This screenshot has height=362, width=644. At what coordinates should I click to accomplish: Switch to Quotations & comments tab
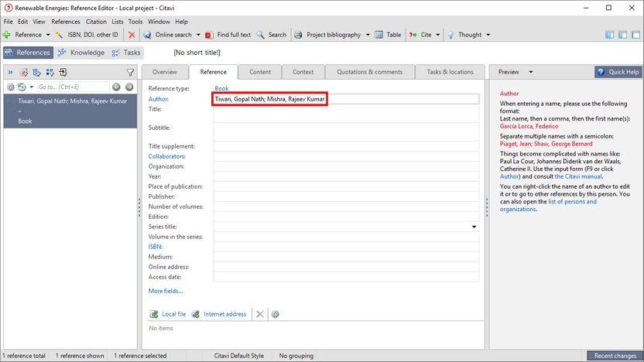coord(370,72)
